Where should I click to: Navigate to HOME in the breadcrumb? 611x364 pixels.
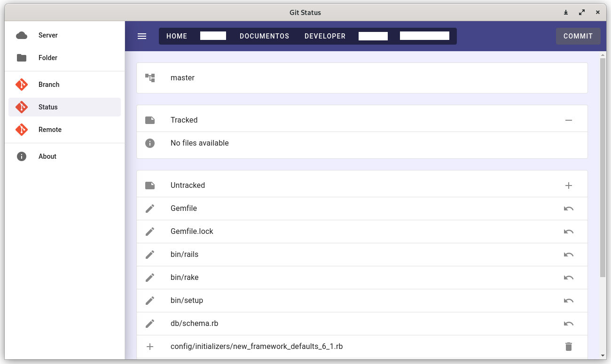click(177, 36)
